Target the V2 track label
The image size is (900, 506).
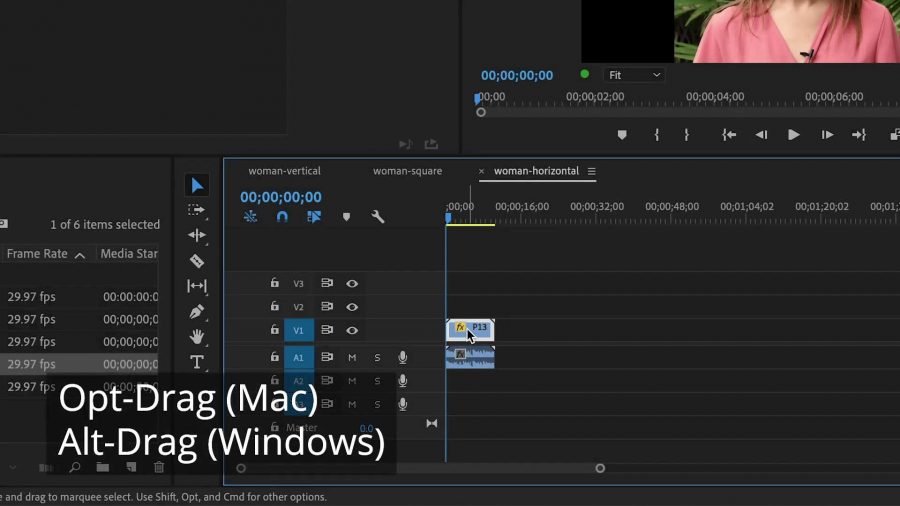298,307
